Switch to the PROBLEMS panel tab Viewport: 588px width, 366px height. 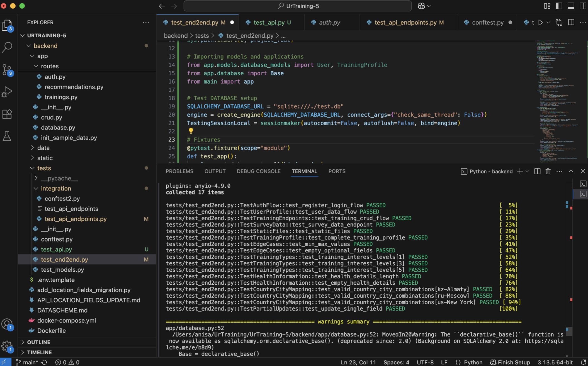coord(179,171)
